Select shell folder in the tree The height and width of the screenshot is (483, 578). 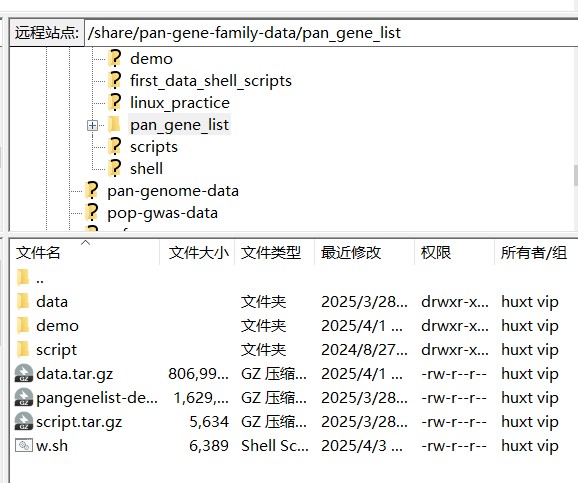point(146,169)
